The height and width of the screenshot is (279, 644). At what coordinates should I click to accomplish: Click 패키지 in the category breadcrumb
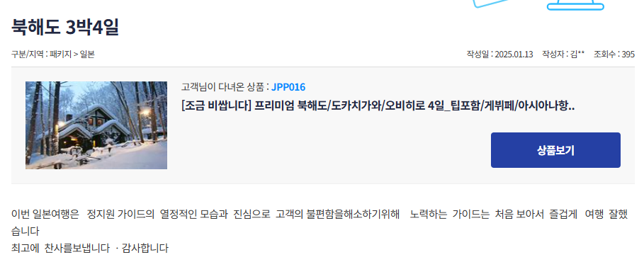coord(61,54)
